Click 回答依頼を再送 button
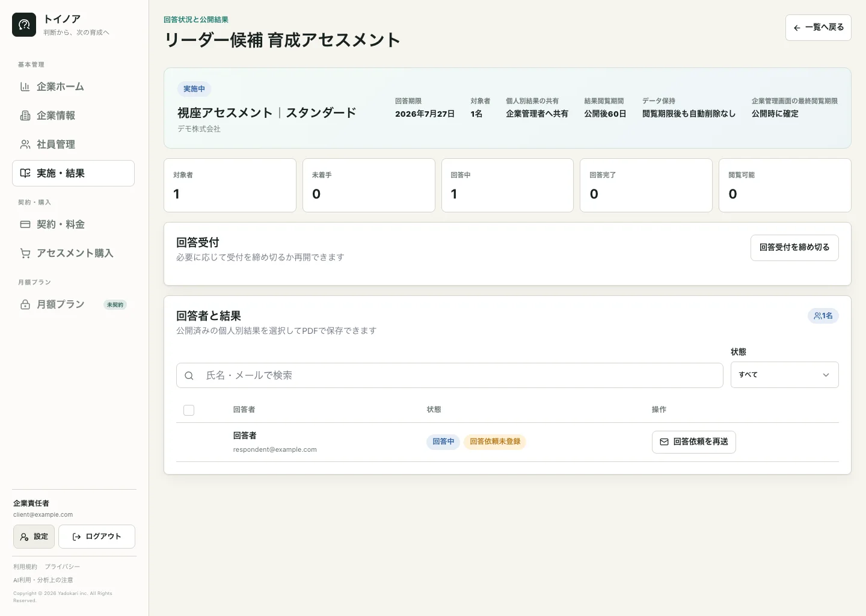The image size is (866, 616). coord(693,442)
